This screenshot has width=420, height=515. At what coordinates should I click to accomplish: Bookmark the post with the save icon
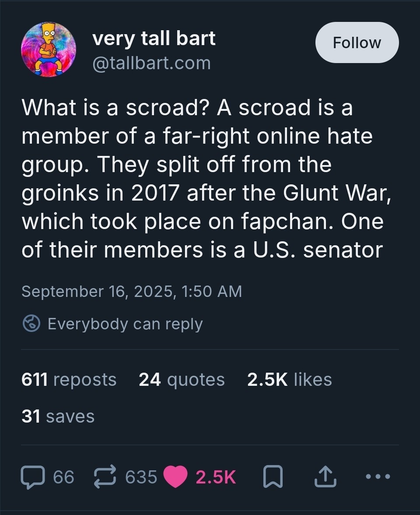coord(273,477)
